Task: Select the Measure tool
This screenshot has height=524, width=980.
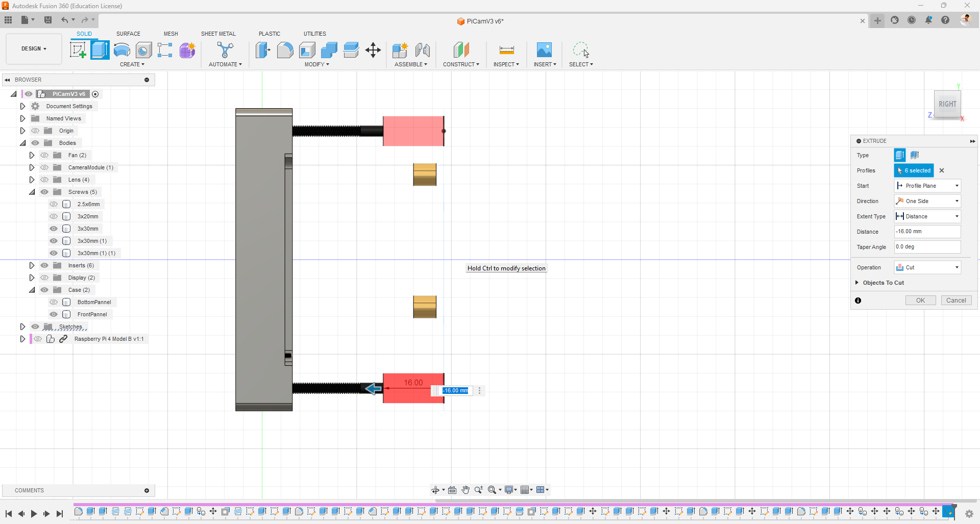Action: point(506,50)
